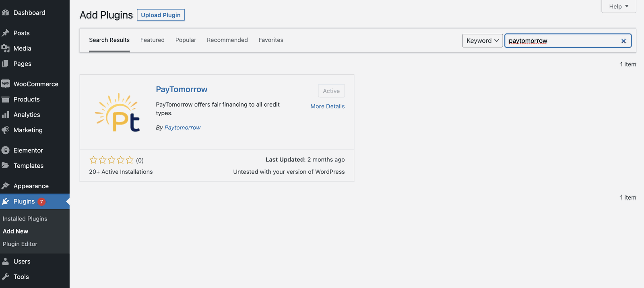Click the Products box icon
This screenshot has width=644, height=288.
[x=5, y=99]
